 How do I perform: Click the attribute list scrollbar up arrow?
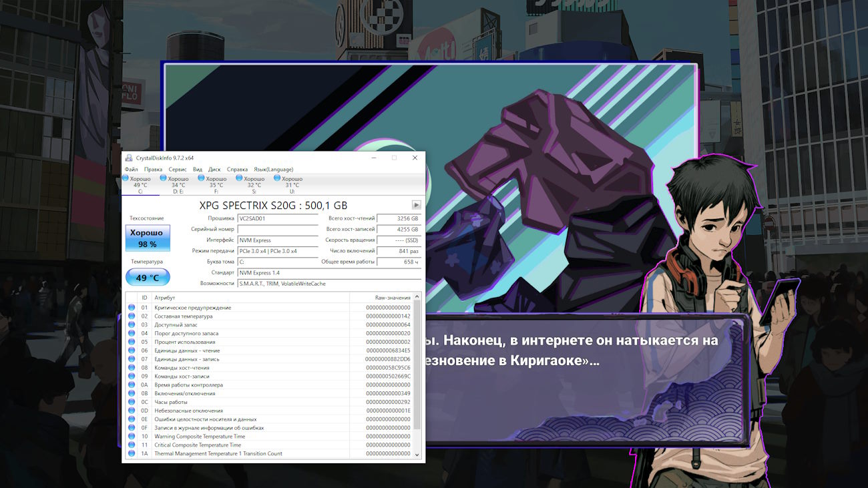418,298
